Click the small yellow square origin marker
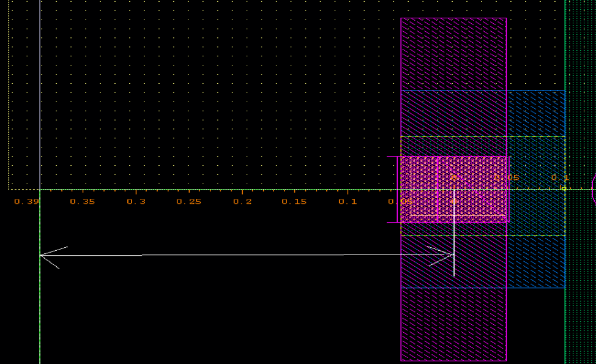Viewport: 596px width, 364px height. click(564, 189)
